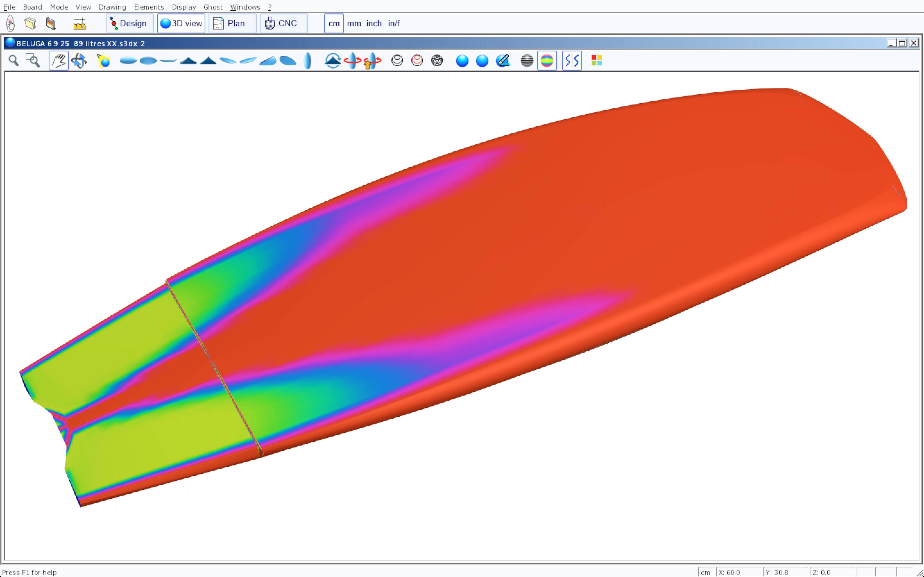Select mm as the unit

pyautogui.click(x=354, y=24)
